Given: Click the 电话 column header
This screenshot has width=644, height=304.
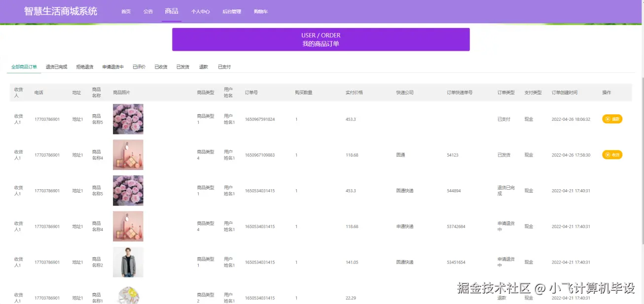Looking at the screenshot, I should [x=39, y=93].
